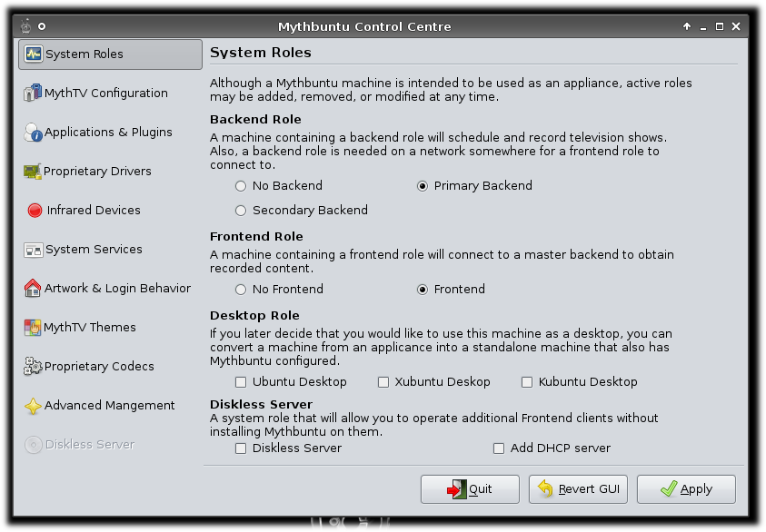The image size is (766, 532).
Task: Minimize the Mythbuntu Control Centre window
Action: [703, 27]
